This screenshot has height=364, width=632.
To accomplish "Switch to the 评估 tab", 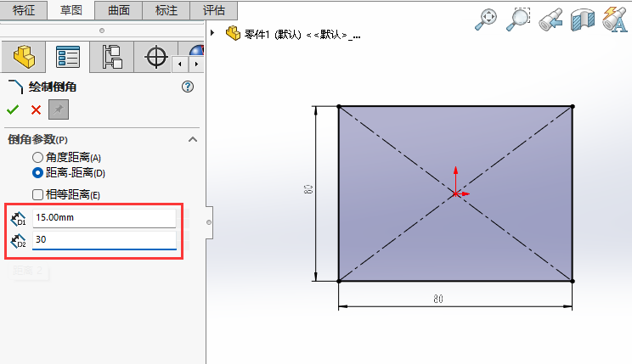I will coord(213,10).
